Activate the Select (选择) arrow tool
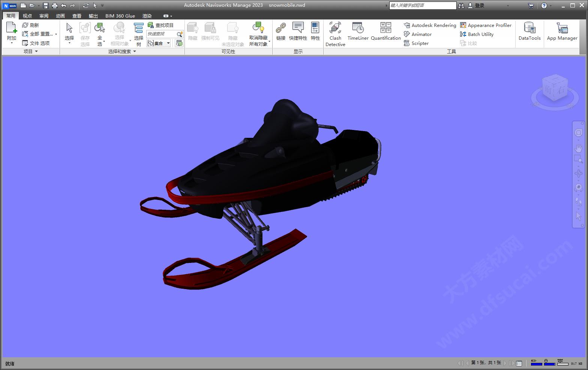This screenshot has height=370, width=588. click(69, 28)
